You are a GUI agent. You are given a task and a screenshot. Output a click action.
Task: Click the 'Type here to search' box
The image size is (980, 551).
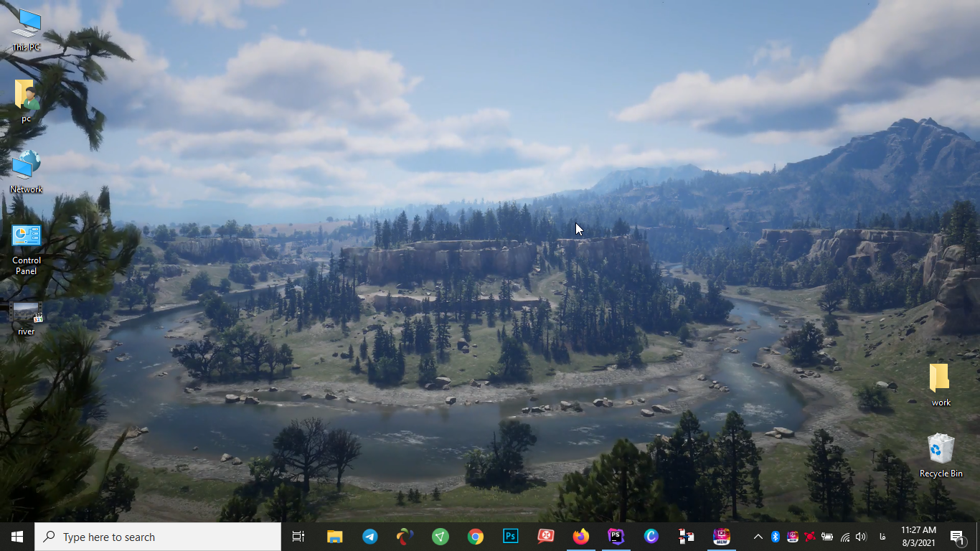[x=158, y=537]
